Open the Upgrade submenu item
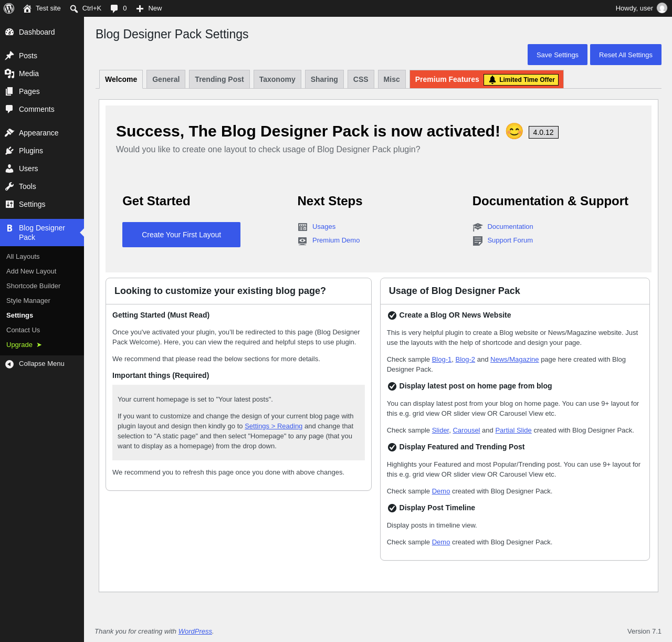Screen dimensions: 672x642 click(42, 345)
